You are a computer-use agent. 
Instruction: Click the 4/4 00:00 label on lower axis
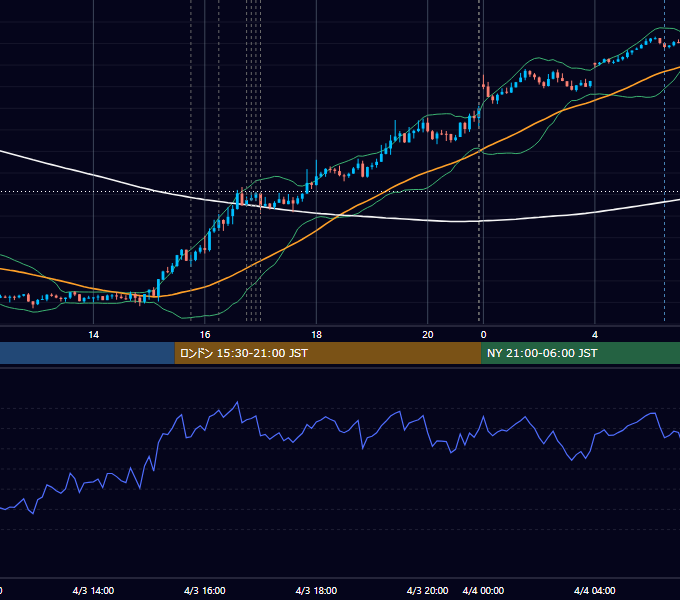(x=483, y=590)
